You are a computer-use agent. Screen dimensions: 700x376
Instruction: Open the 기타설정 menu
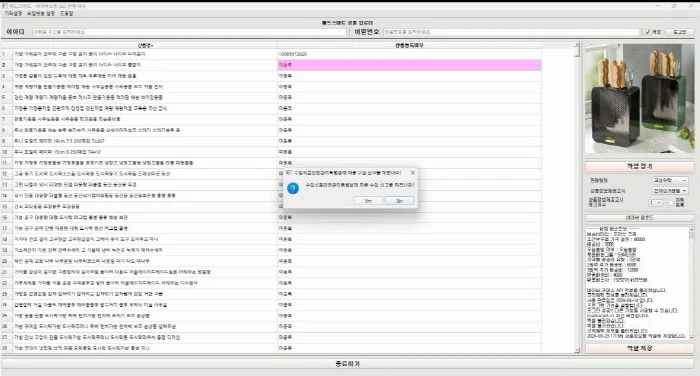pyautogui.click(x=13, y=13)
